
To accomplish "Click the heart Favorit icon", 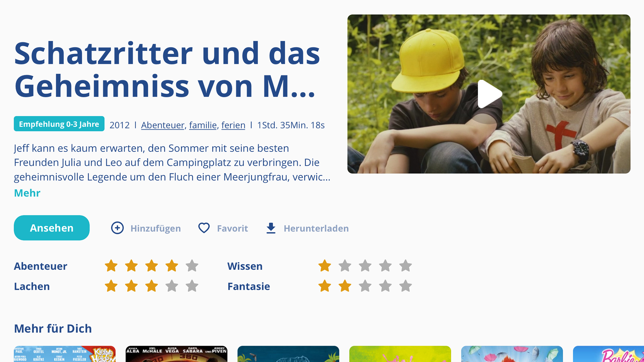I will pyautogui.click(x=204, y=228).
